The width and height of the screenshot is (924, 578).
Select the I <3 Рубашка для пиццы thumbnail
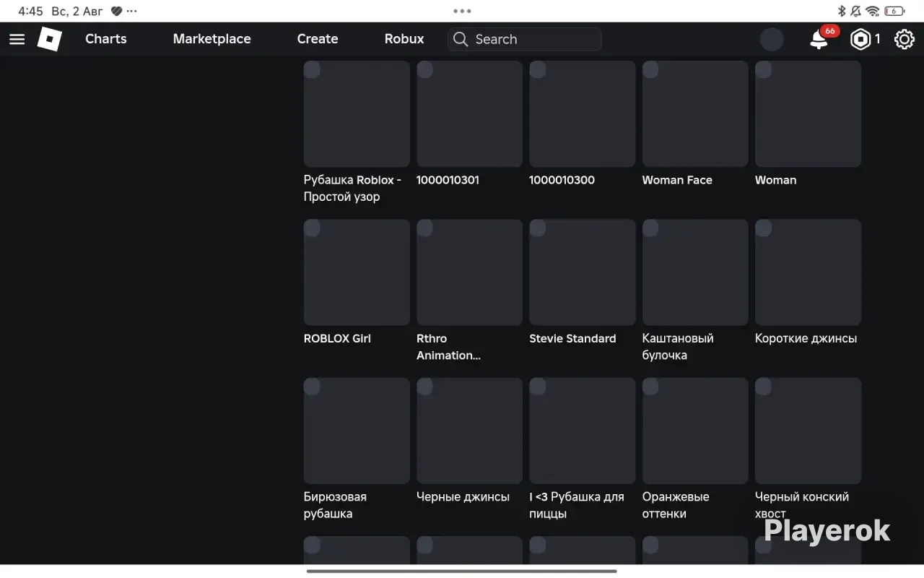(x=583, y=431)
